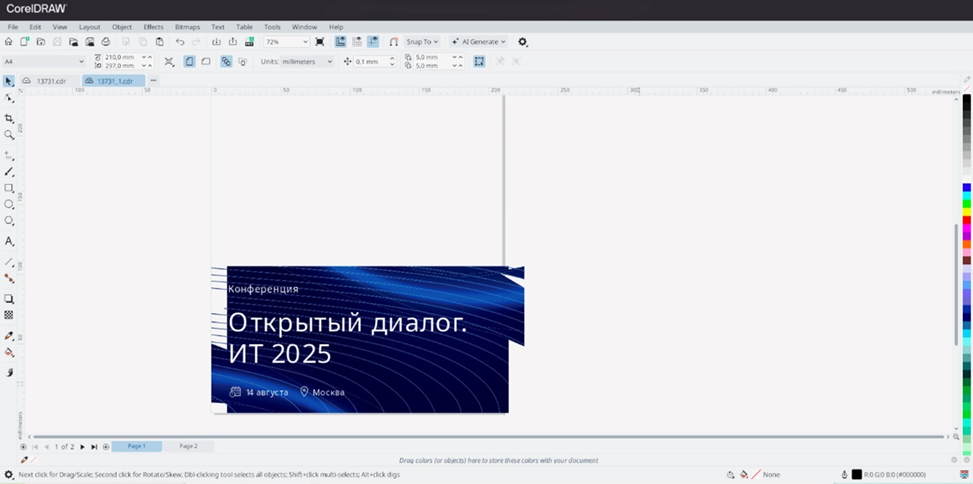Open the tab overflow ellipsis menu
The width and height of the screenshot is (973, 484).
point(153,81)
